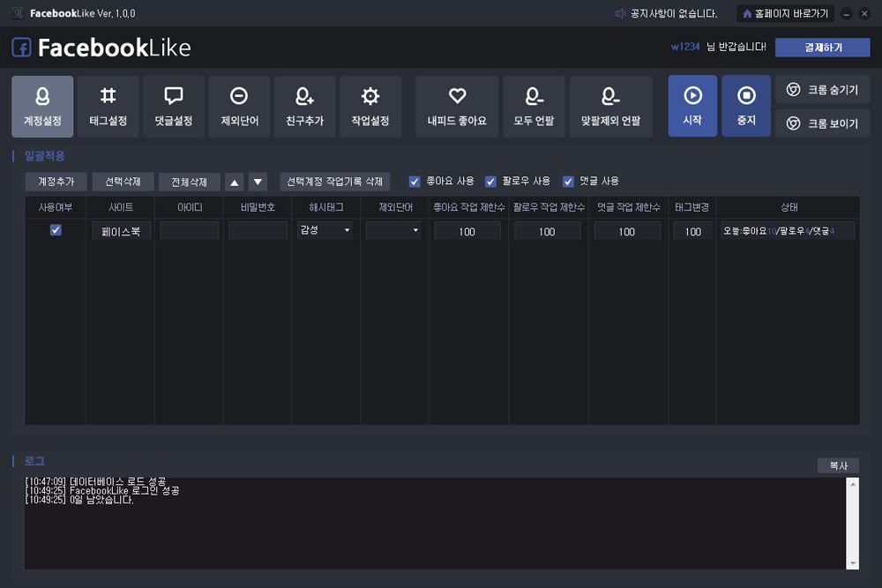The width and height of the screenshot is (882, 588).
Task: Open the 작업설정 gear icon
Action: point(370,97)
